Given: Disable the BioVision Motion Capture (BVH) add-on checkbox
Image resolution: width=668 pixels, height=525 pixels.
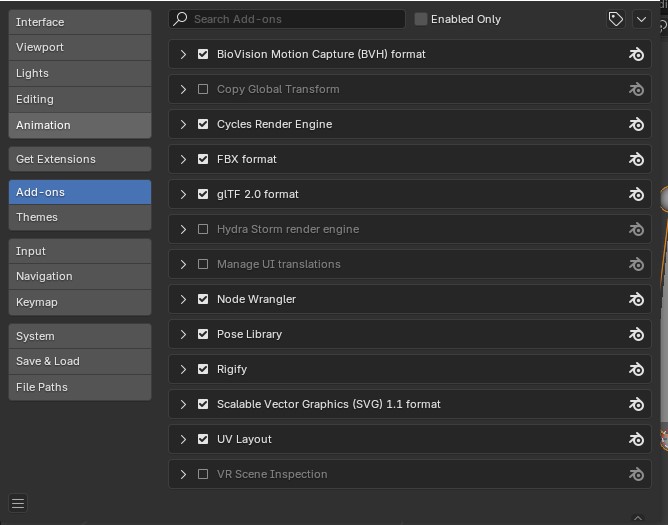Looking at the screenshot, I should [x=203, y=54].
